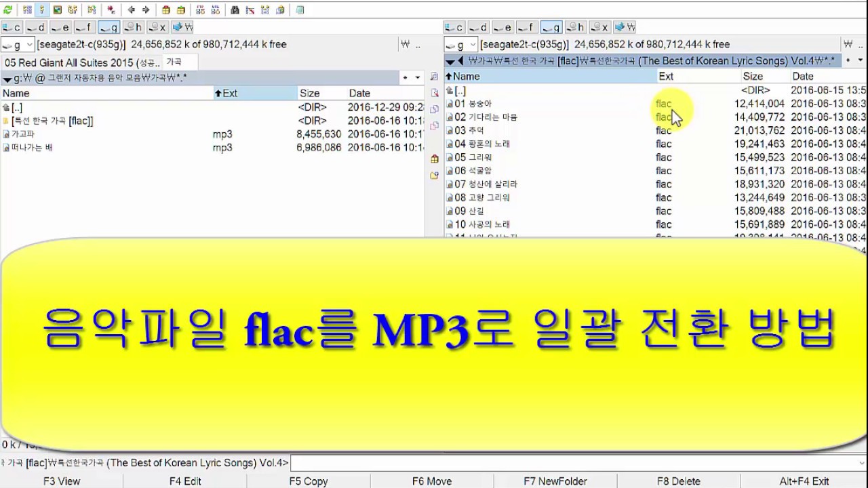Click the F5 Copy button
This screenshot has width=868, height=488.
(x=309, y=481)
